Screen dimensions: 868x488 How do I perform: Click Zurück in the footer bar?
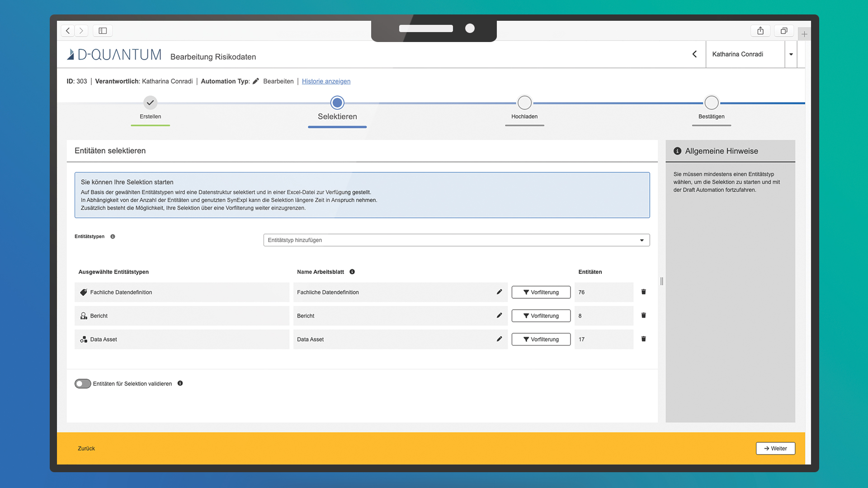[x=86, y=448]
